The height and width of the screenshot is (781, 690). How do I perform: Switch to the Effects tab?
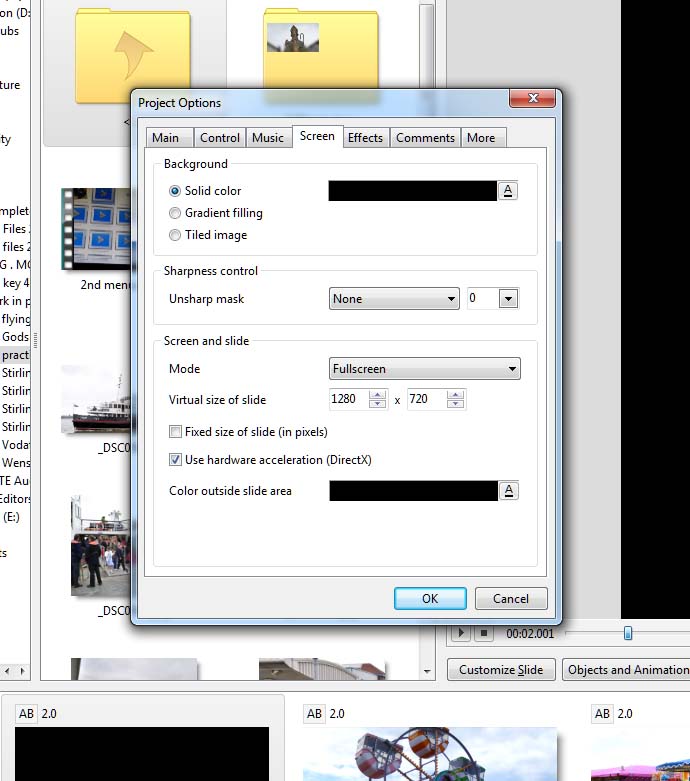pyautogui.click(x=365, y=138)
